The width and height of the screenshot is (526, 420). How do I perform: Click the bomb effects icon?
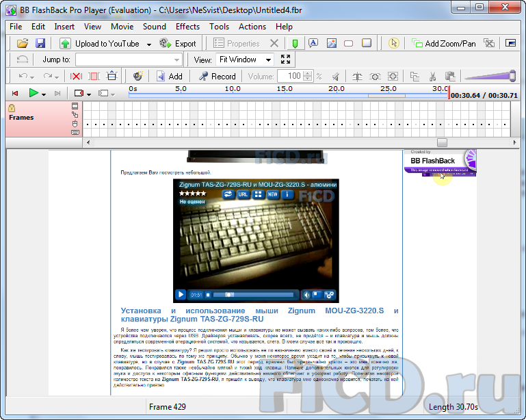[x=137, y=76]
